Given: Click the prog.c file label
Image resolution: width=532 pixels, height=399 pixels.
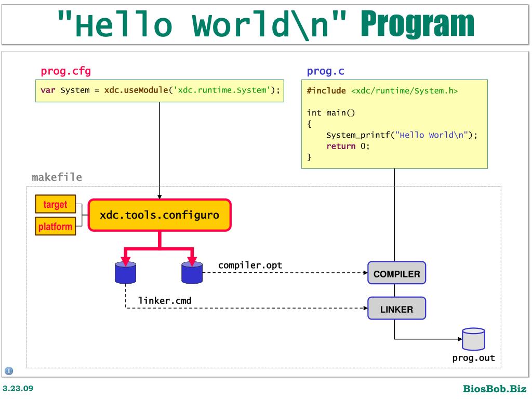Looking at the screenshot, I should (325, 72).
